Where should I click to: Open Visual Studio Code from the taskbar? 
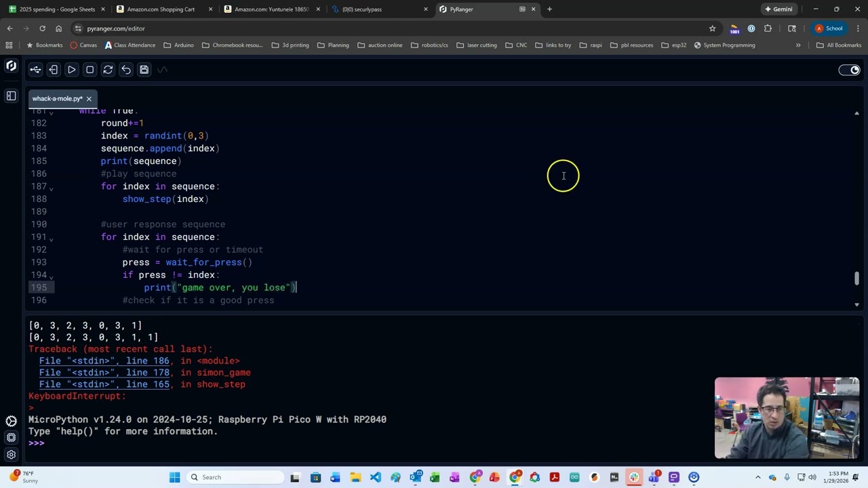[x=375, y=477]
